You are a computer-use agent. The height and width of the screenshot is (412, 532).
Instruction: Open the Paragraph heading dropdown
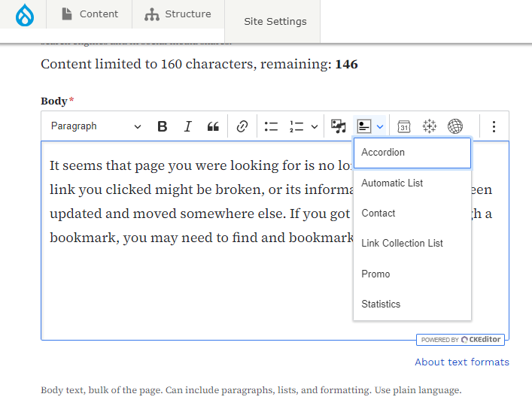pyautogui.click(x=96, y=126)
